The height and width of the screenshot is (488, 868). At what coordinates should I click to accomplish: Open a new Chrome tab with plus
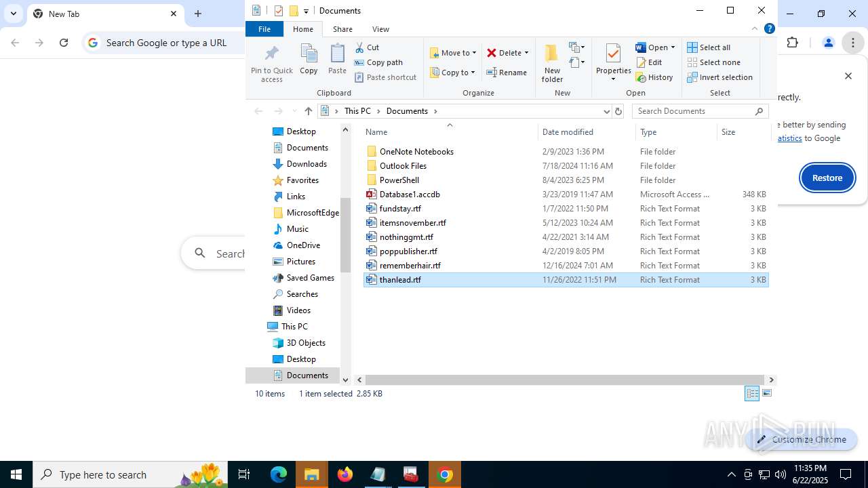198,14
